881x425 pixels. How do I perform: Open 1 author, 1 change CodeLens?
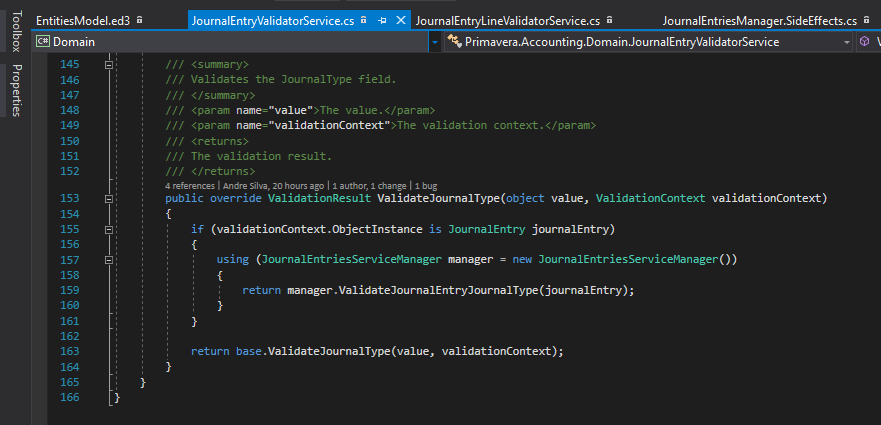click(371, 186)
